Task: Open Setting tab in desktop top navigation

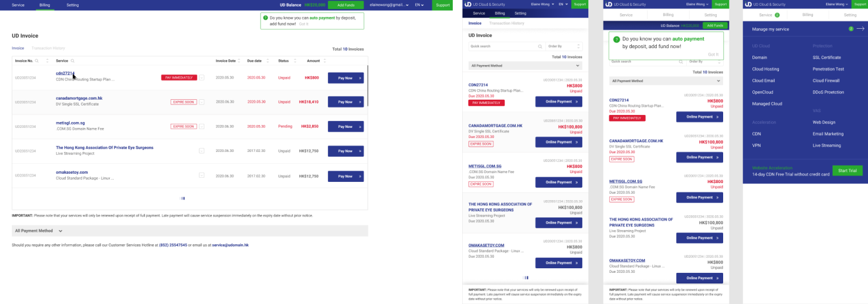Action: [72, 5]
